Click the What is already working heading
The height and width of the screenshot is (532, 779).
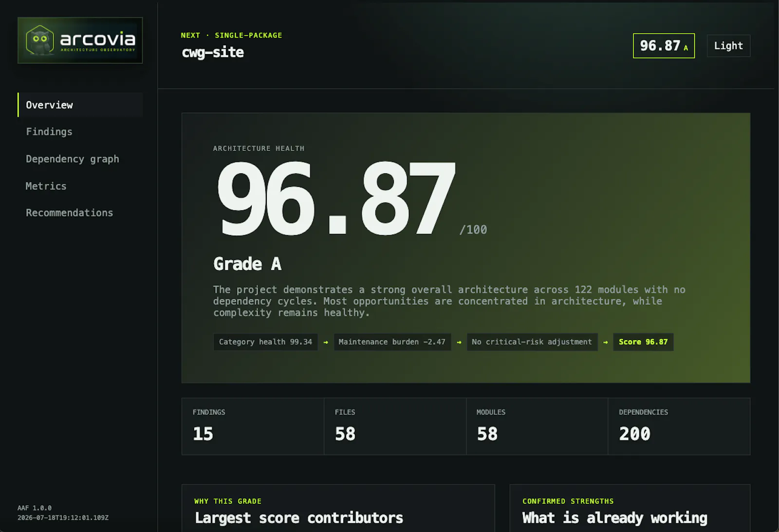tap(614, 518)
